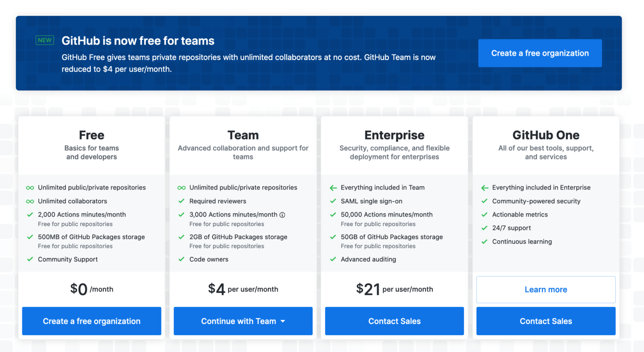Click 'SAML single sign-on' feature text
Screen dimensions: 644x352
point(371,201)
